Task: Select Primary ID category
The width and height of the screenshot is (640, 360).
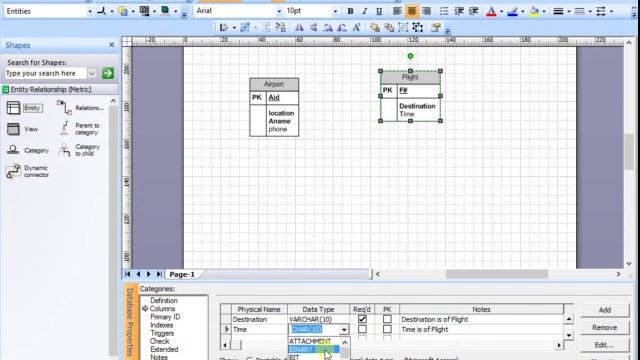Action: point(165,317)
